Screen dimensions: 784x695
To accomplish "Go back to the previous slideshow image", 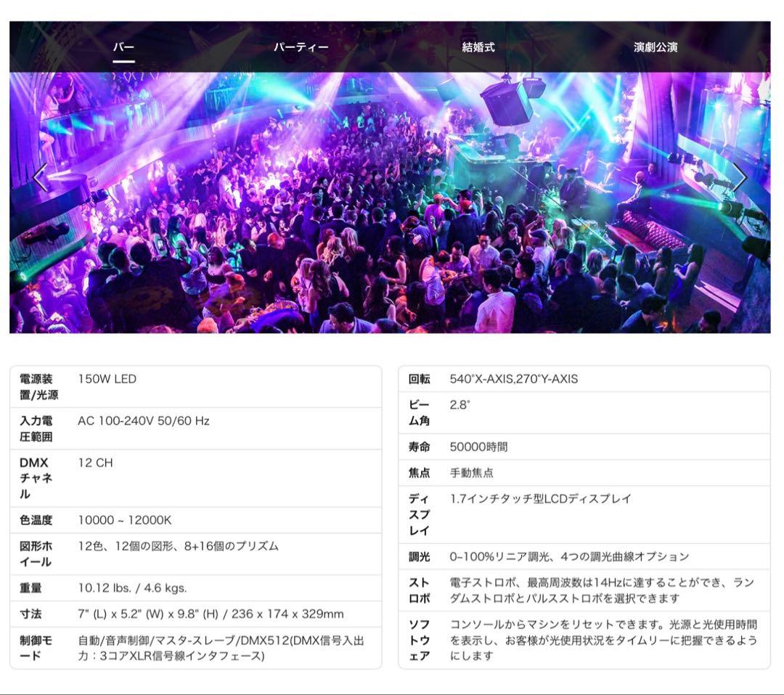I will 42,176.
